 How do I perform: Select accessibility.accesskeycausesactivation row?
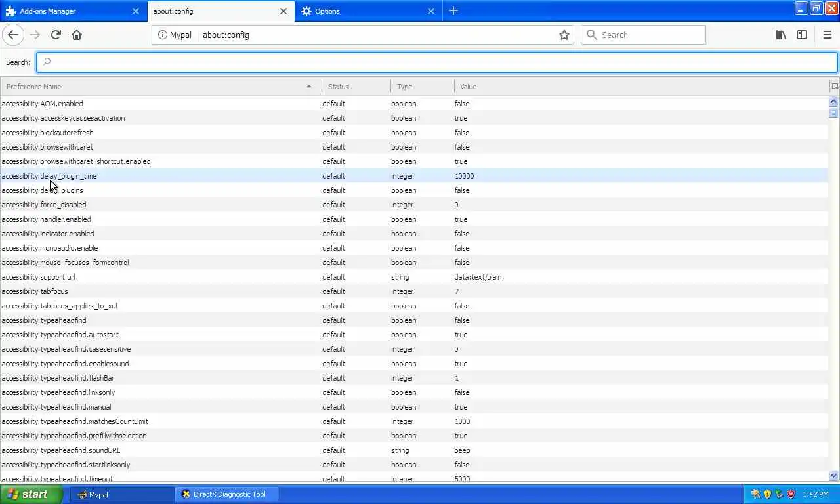coord(414,118)
